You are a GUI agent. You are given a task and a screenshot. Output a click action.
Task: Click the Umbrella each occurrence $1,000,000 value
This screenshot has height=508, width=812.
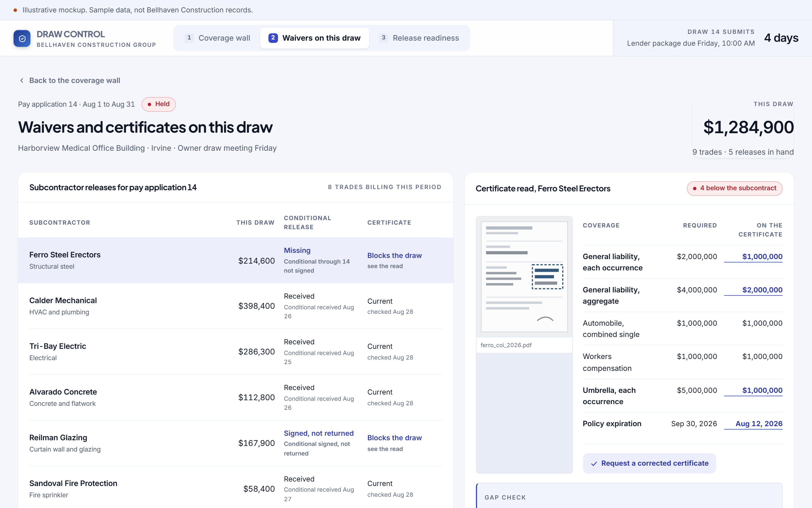(762, 390)
